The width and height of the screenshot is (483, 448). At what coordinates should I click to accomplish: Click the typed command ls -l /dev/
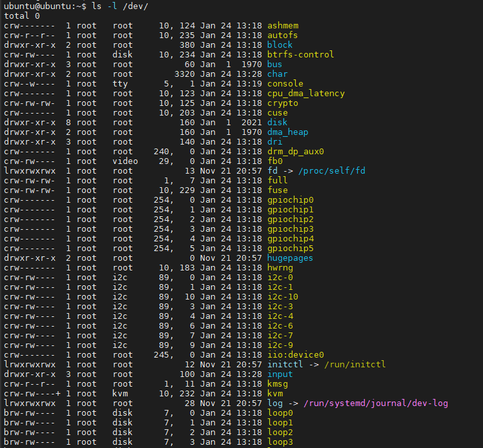point(119,6)
